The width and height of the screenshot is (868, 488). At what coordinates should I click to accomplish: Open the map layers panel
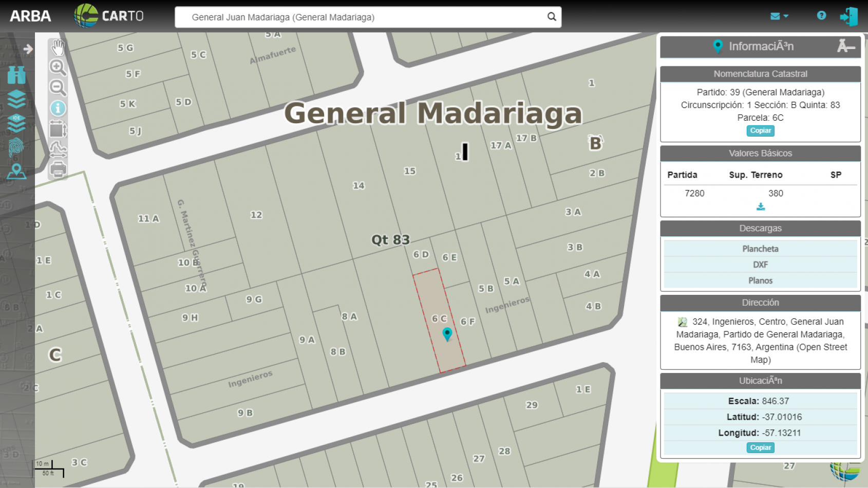click(x=16, y=99)
